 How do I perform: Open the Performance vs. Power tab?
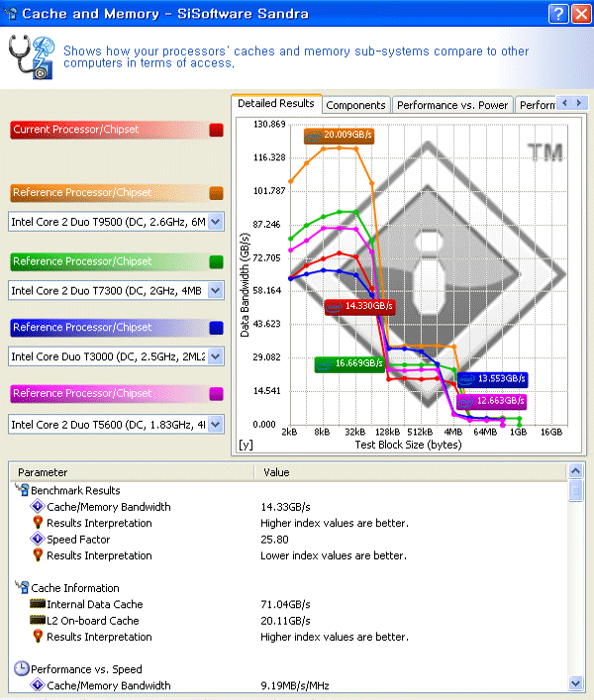coord(452,105)
